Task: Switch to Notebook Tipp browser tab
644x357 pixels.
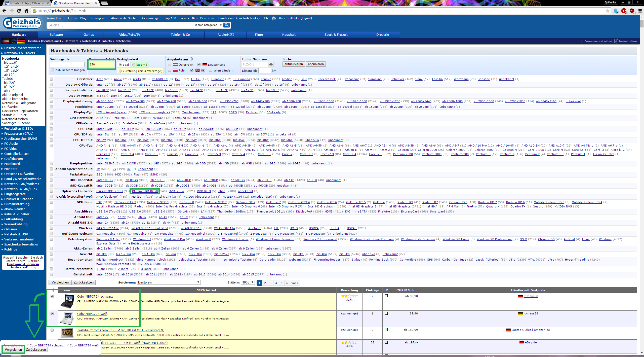Action: tap(26, 3)
